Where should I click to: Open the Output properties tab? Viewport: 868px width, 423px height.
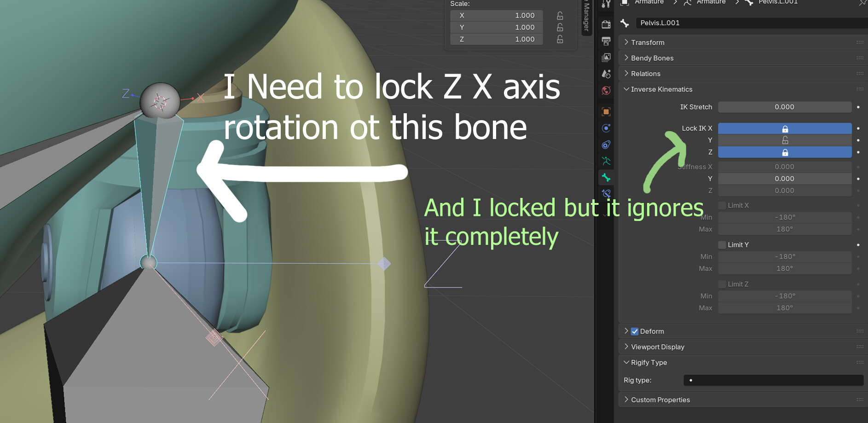tap(606, 41)
